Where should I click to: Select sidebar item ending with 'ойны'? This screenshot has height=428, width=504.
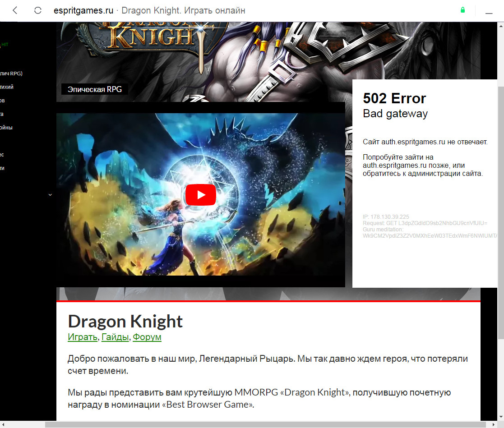(x=6, y=128)
